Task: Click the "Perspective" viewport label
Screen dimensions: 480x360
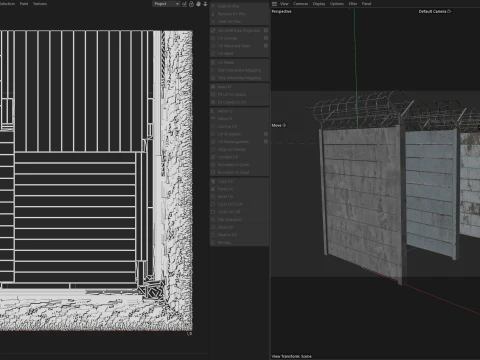Action: click(281, 11)
